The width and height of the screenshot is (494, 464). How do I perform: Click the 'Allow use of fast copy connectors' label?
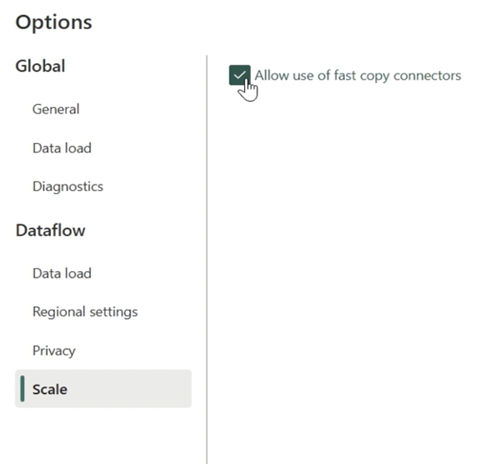358,76
